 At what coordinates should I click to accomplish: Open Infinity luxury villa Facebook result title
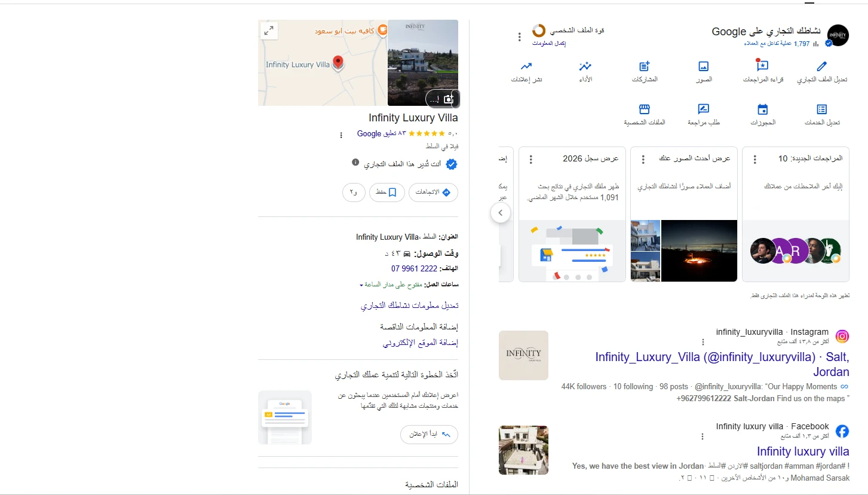pyautogui.click(x=803, y=451)
